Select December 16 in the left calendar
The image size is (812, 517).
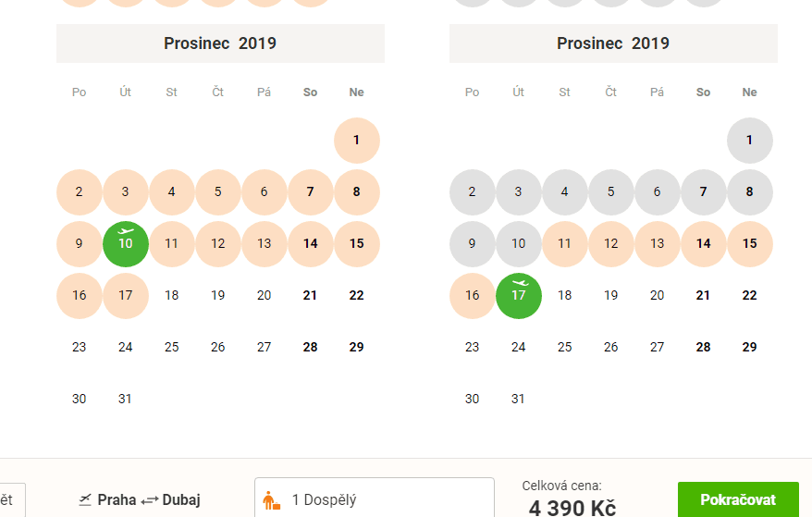80,296
